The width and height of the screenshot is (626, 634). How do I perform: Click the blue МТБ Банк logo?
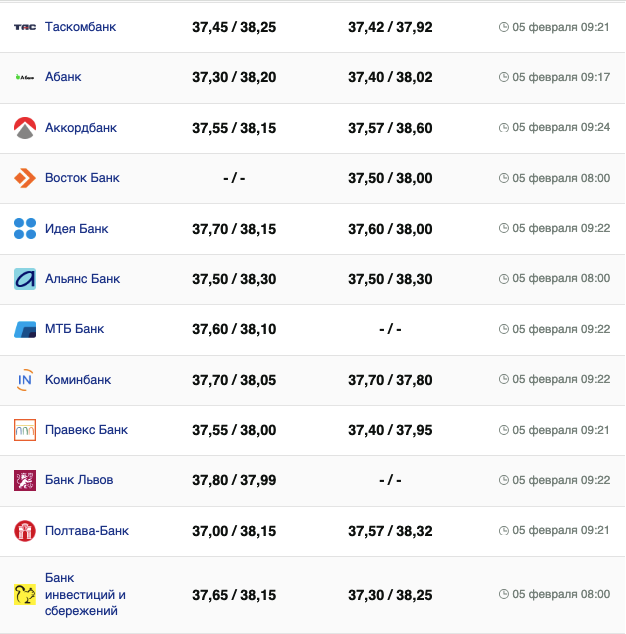[25, 329]
